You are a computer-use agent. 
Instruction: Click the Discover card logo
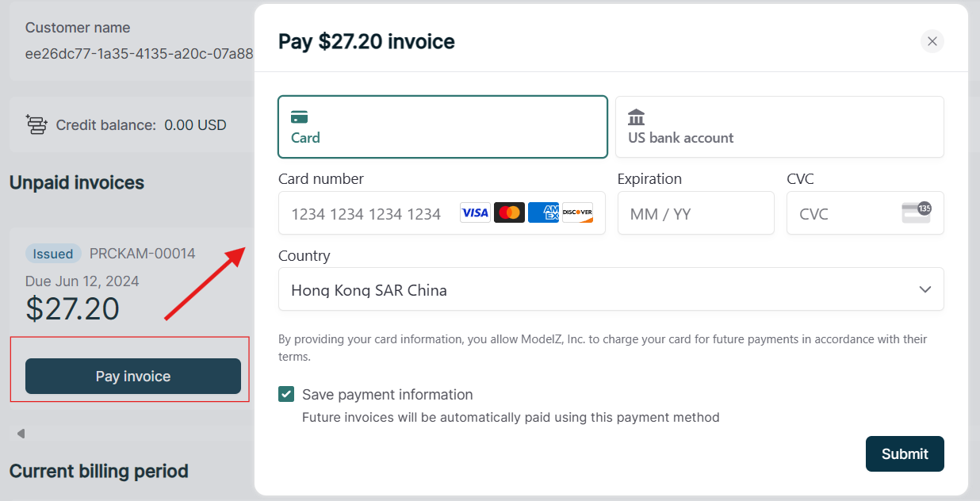pos(577,212)
